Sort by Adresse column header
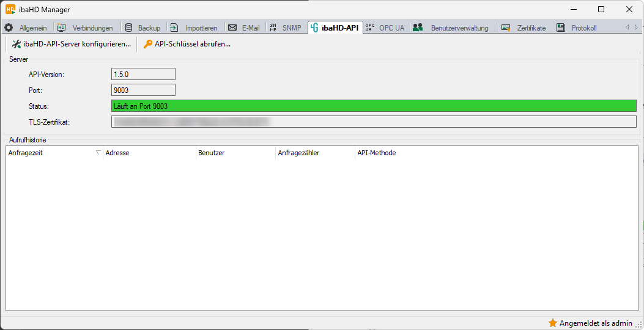 point(149,153)
